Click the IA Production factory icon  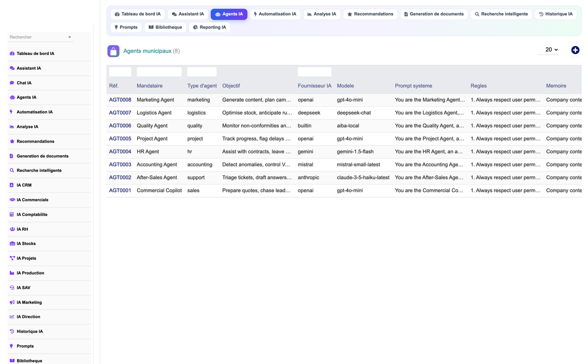12,273
